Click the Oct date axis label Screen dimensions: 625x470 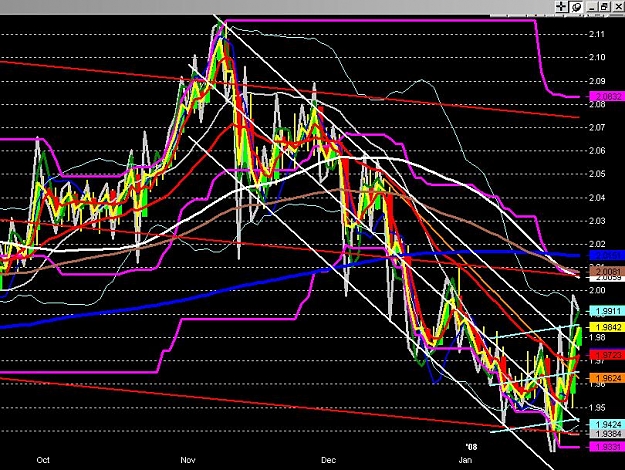pos(43,460)
